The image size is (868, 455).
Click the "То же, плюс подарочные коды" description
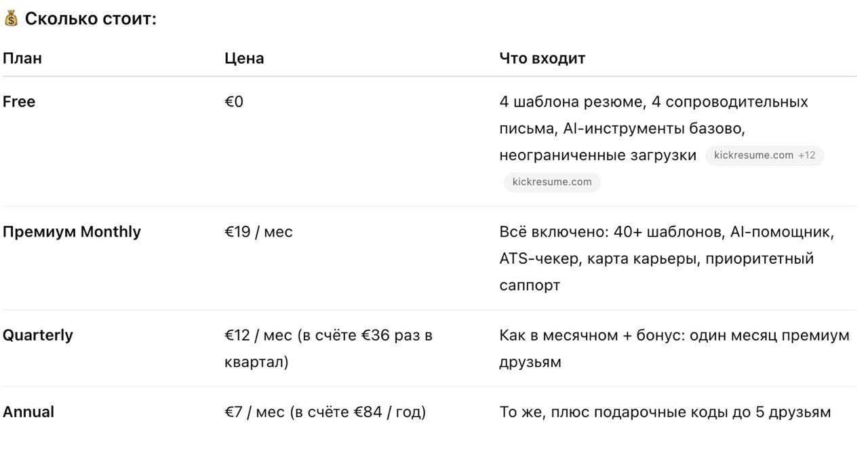coord(665,412)
